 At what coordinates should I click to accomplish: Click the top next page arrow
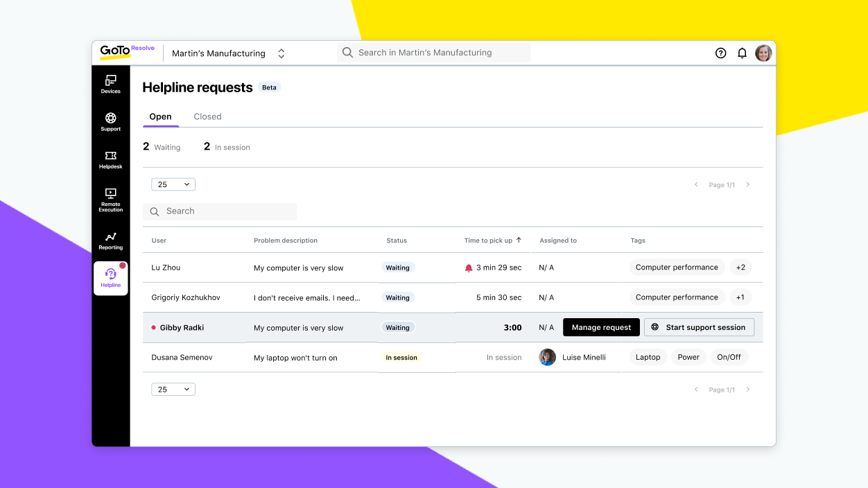point(748,185)
